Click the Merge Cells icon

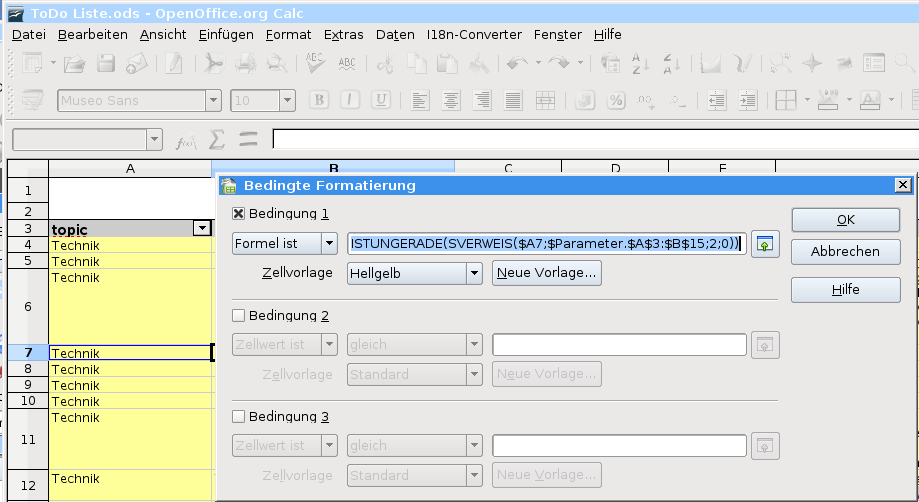pyautogui.click(x=545, y=101)
